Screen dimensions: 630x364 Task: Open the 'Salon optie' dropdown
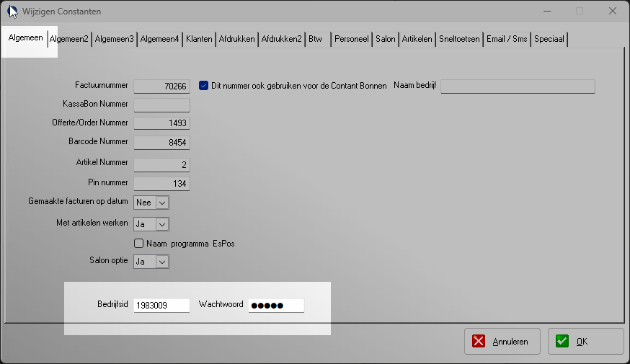coord(161,262)
